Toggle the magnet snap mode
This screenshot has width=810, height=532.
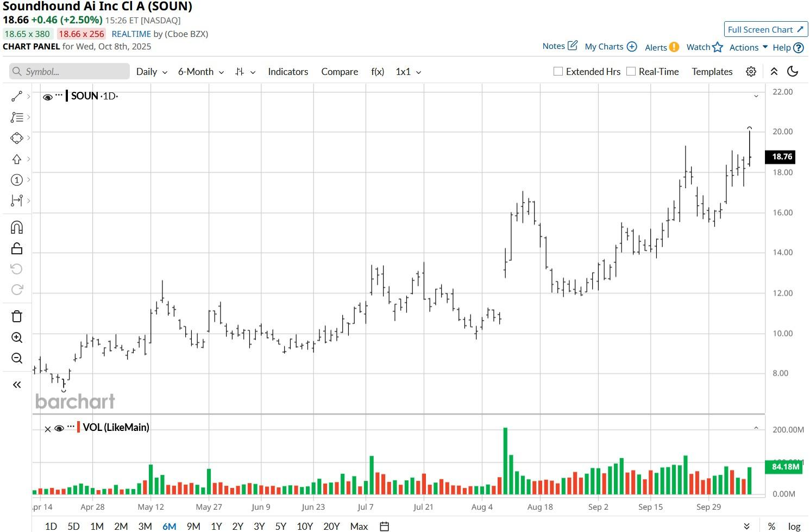coord(17,227)
